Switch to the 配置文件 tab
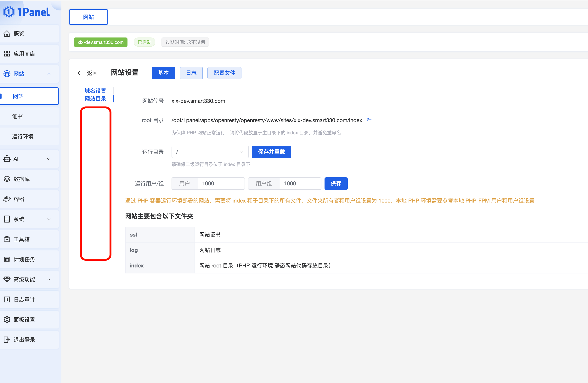 (224, 73)
